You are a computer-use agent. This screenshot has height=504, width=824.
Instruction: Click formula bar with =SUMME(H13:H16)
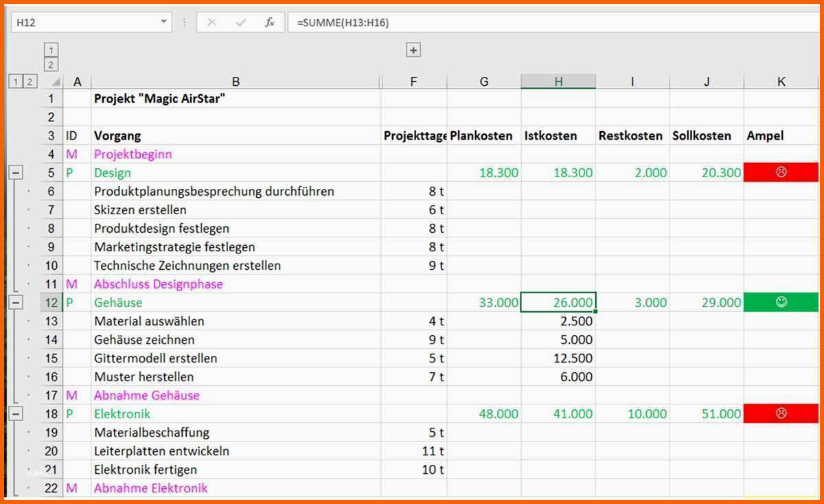(555, 23)
